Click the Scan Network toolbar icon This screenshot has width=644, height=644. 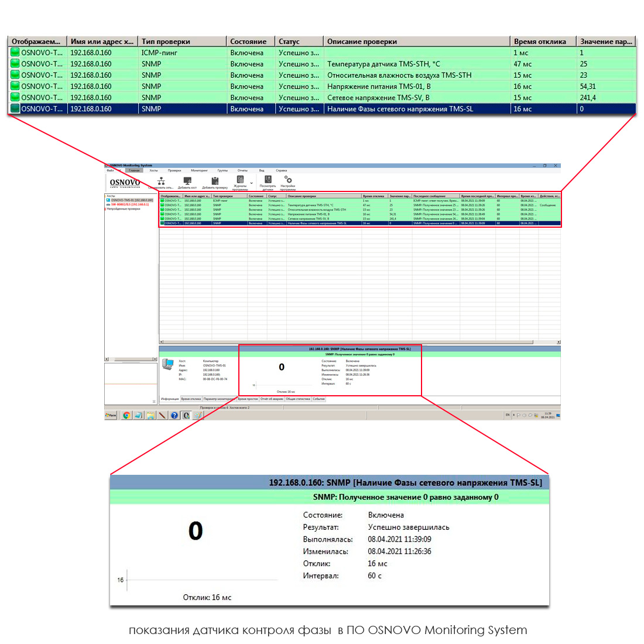point(161,182)
